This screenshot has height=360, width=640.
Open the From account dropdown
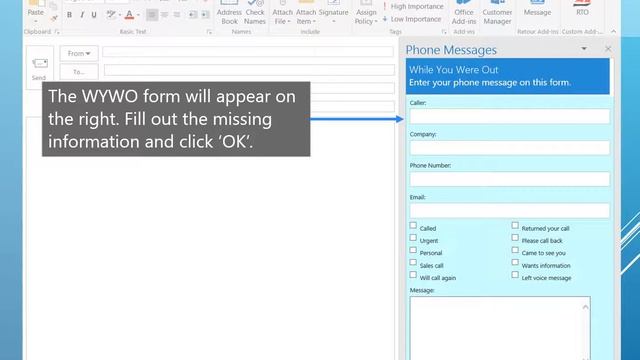pos(79,53)
